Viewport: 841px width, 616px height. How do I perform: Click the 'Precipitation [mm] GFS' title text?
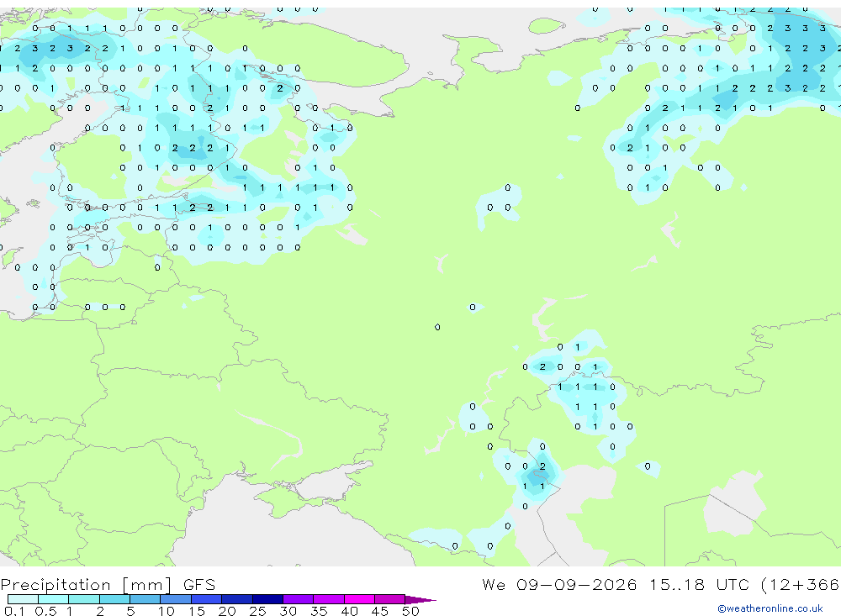(108, 584)
